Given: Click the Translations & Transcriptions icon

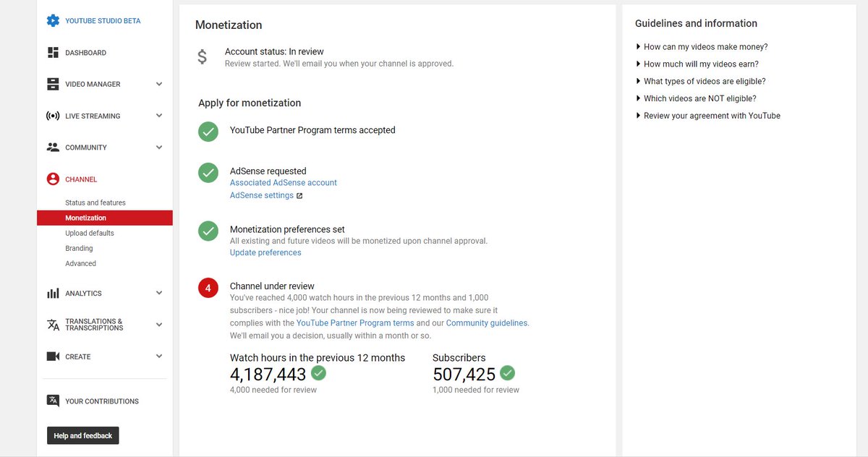Looking at the screenshot, I should click(53, 325).
